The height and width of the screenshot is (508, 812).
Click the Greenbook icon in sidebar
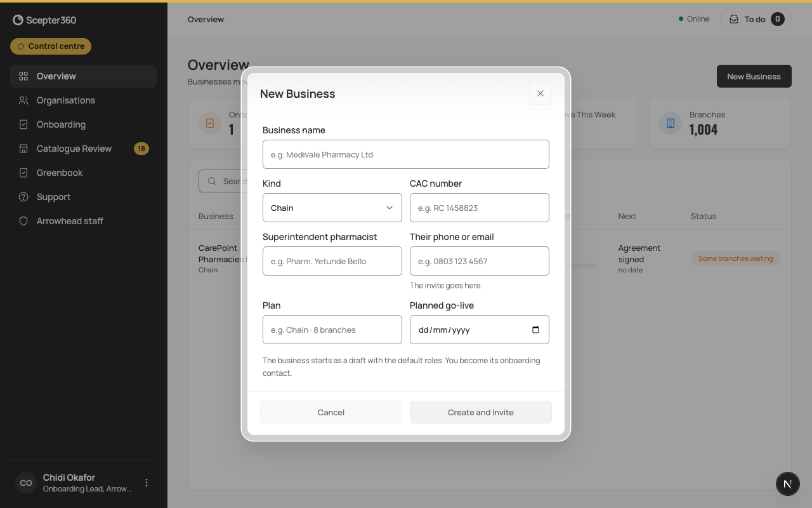point(23,173)
